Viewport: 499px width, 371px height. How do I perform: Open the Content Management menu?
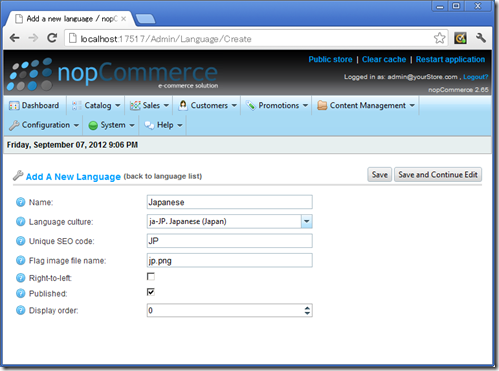pos(366,106)
